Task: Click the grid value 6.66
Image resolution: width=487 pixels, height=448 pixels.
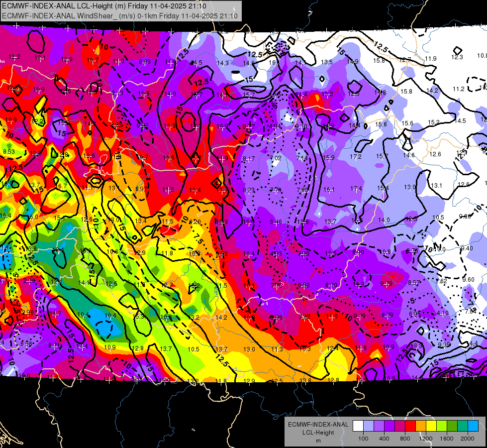Action: point(26,343)
